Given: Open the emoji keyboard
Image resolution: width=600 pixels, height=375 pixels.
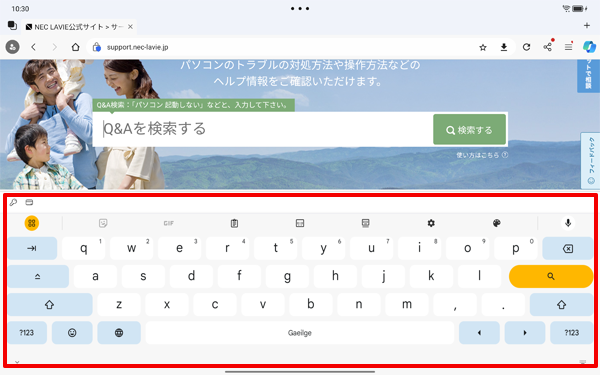Looking at the screenshot, I should (72, 333).
